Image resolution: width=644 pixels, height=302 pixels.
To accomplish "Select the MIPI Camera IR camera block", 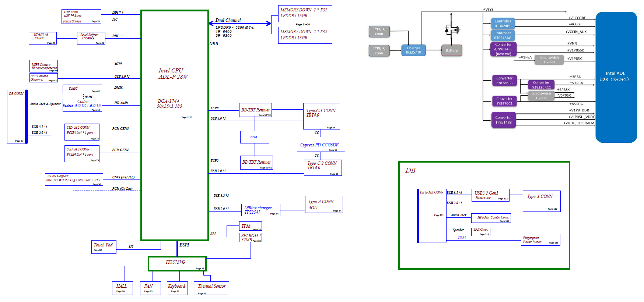I will tap(44, 66).
